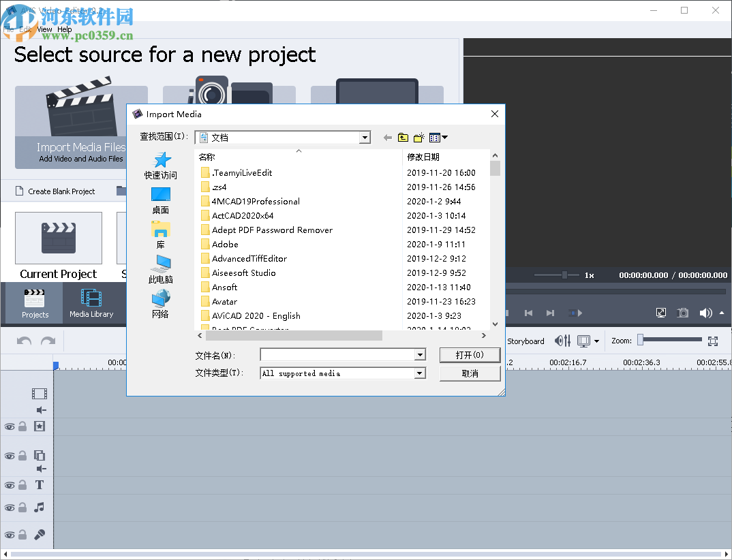Click the Up One Level folder icon
This screenshot has height=560, width=732.
[403, 137]
